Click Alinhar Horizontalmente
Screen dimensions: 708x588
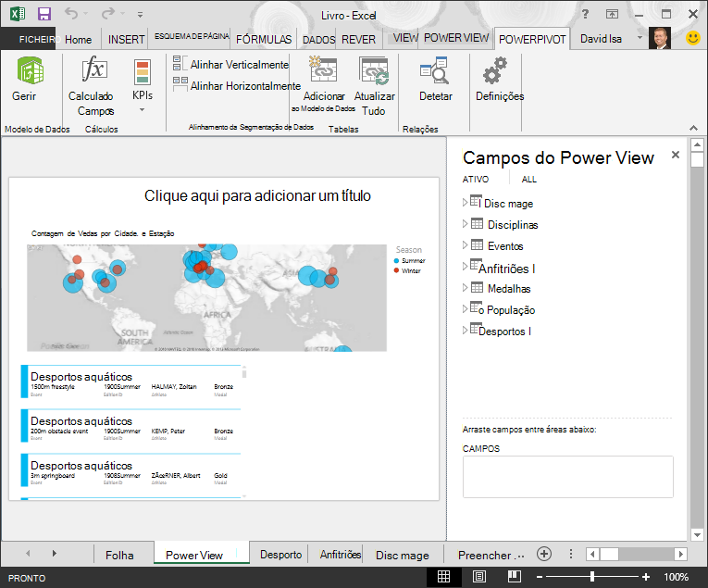click(237, 86)
